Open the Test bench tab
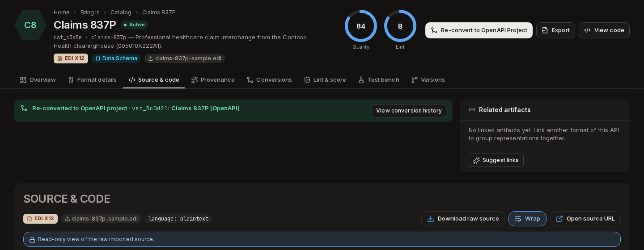Image resolution: width=644 pixels, height=250 pixels. [378, 80]
